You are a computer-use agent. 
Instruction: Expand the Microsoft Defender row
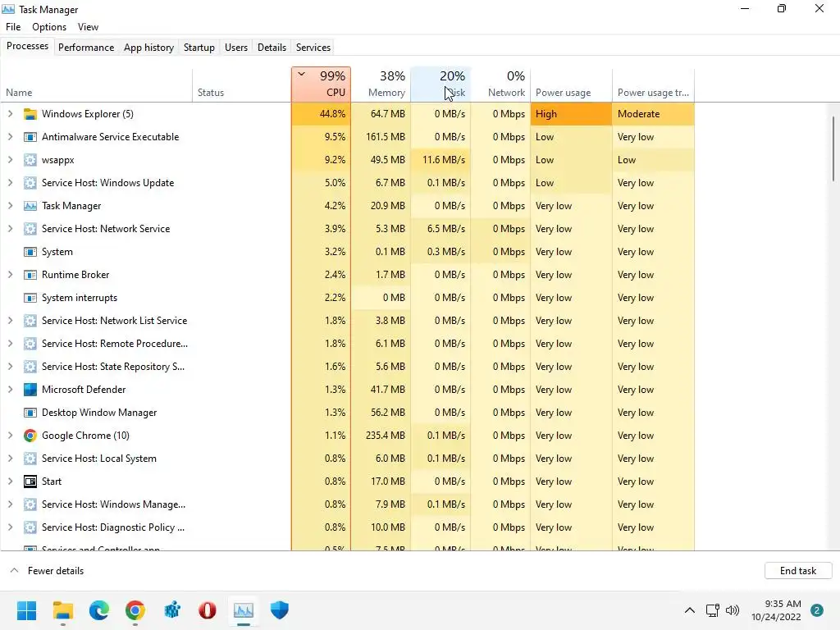point(10,390)
